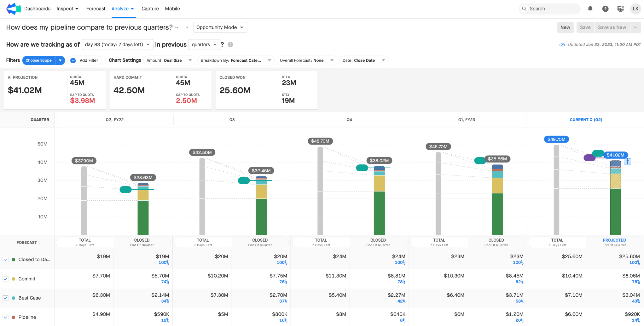Uncheck the Best Case checkbox
This screenshot has height=326, width=644.
point(6,298)
